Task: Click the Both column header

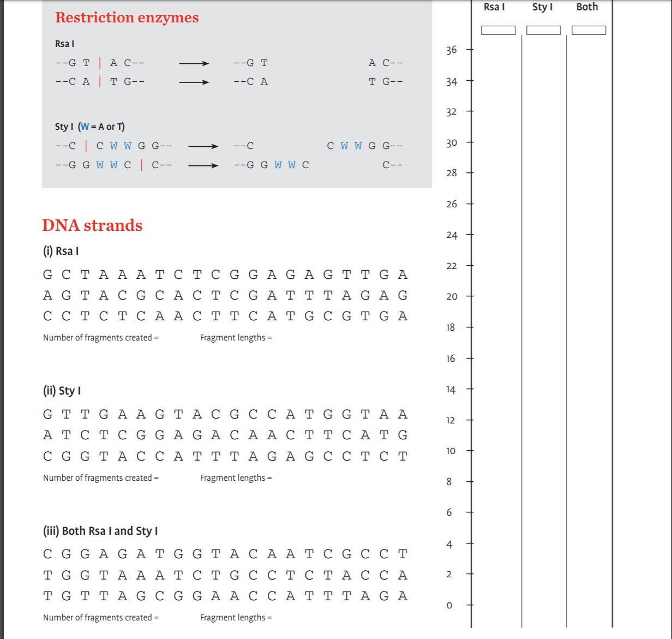Action: point(587,7)
